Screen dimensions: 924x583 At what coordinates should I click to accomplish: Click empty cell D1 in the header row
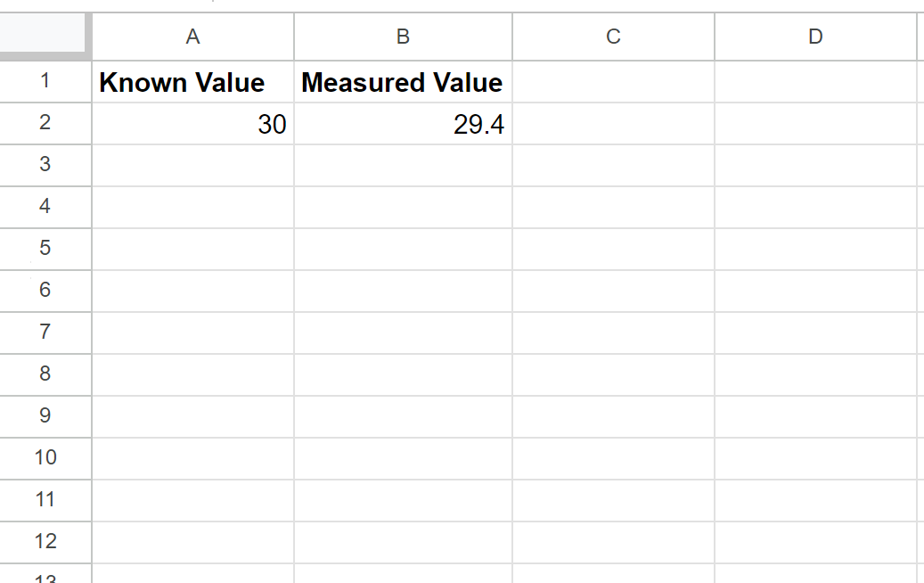[x=814, y=82]
